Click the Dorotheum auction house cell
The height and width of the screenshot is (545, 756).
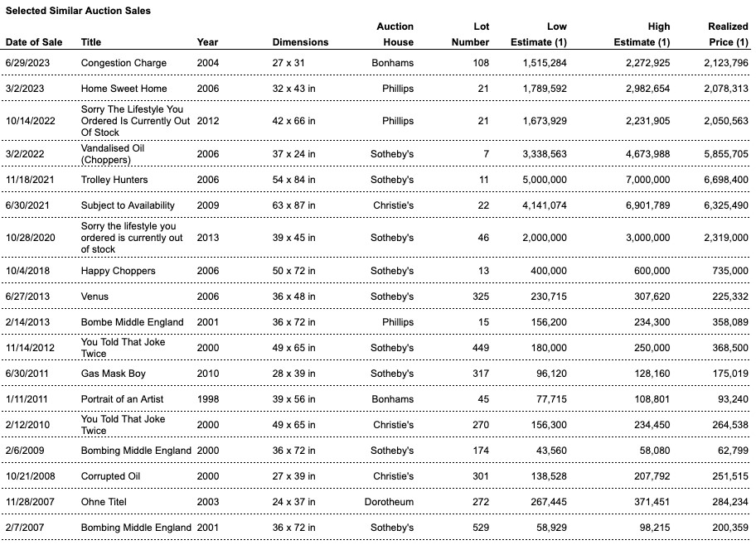point(390,502)
